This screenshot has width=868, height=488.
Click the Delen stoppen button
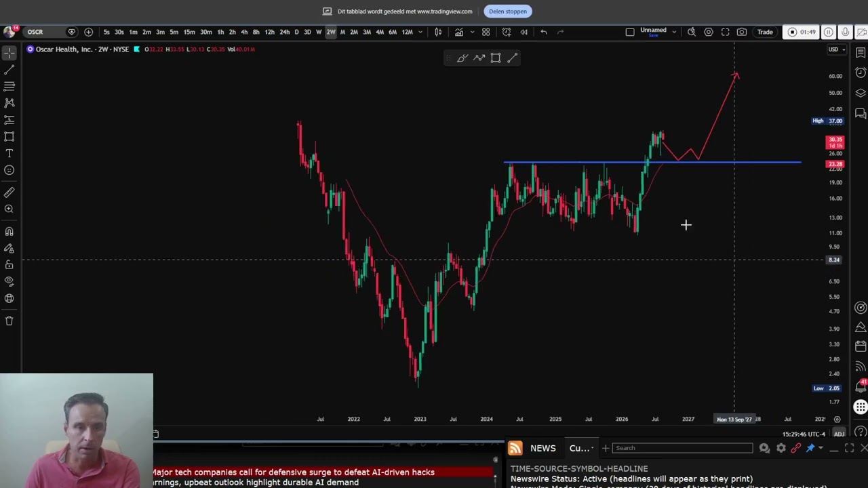pos(508,12)
